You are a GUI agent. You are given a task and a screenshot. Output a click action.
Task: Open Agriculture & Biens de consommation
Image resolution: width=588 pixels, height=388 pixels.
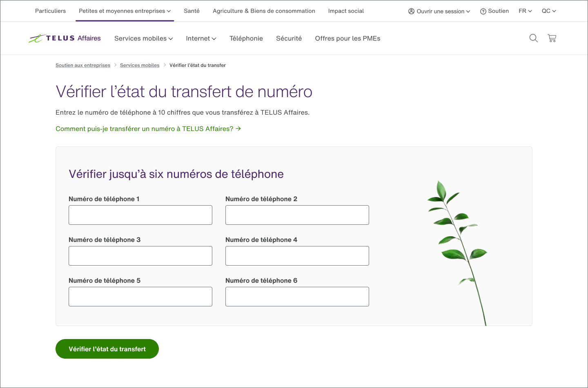pyautogui.click(x=264, y=11)
